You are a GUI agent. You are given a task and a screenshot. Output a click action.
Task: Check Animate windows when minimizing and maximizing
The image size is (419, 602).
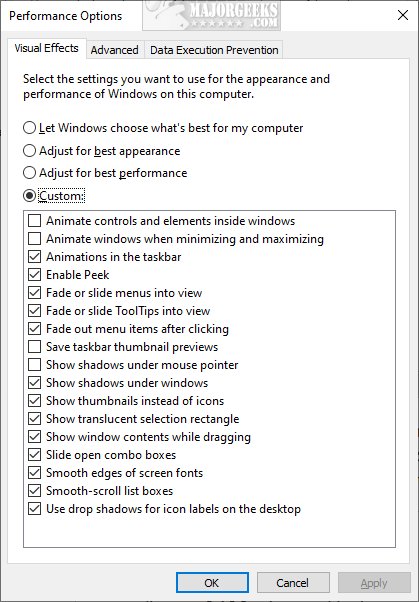pyautogui.click(x=35, y=239)
